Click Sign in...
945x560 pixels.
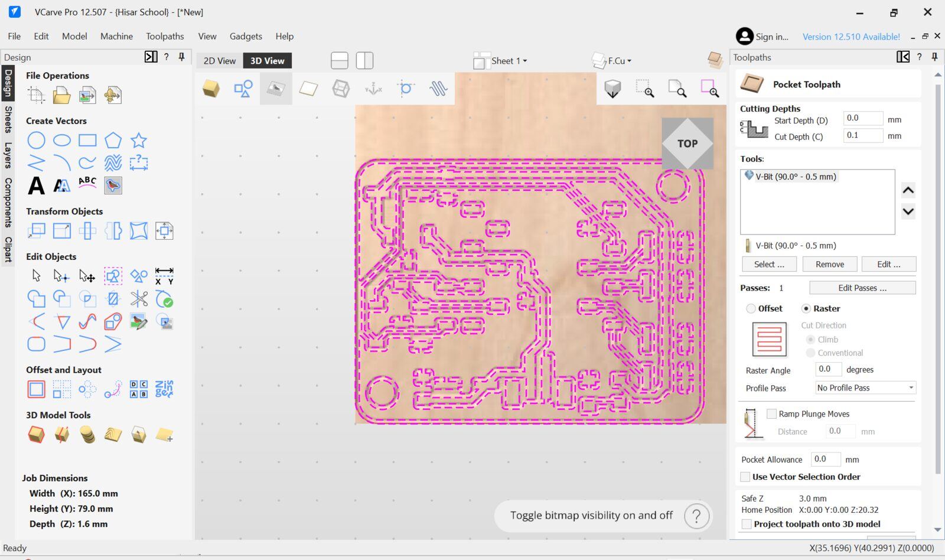click(762, 37)
